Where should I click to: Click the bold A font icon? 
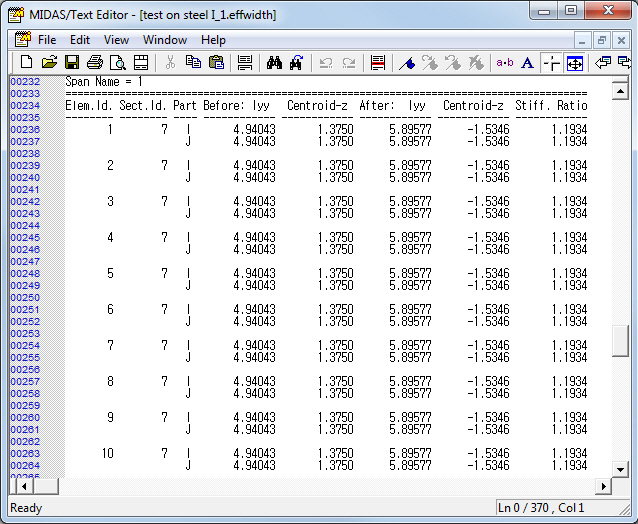527,63
